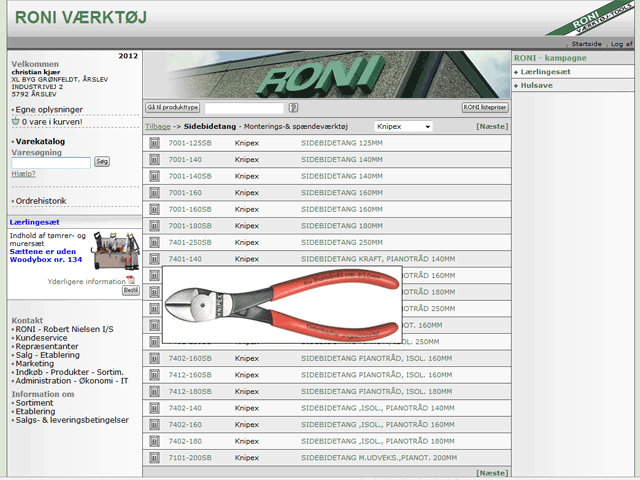The width and height of the screenshot is (640, 480).
Task: Open the PDF icon next to Yderligere information
Action: pos(131,280)
